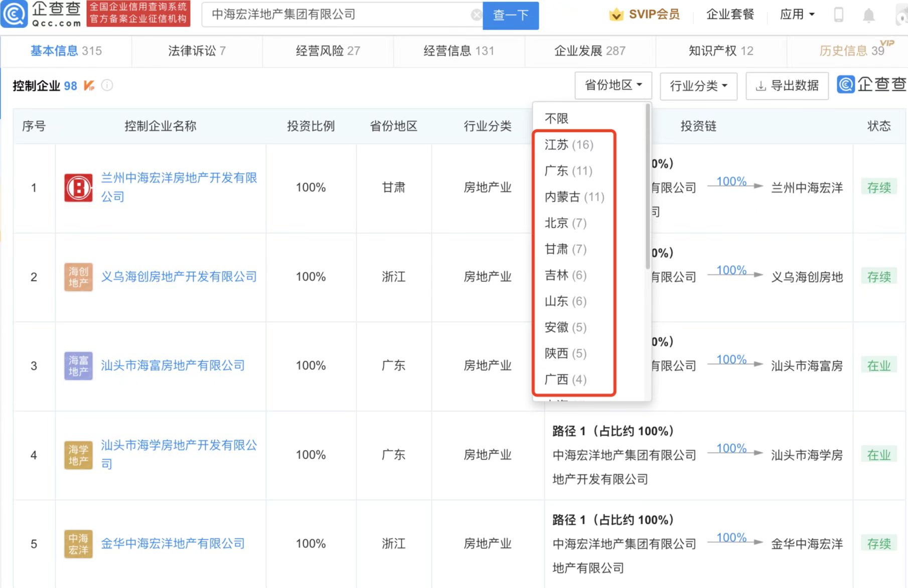Expand the 应用 menu in header
Image resolution: width=908 pixels, height=588 pixels.
pyautogui.click(x=797, y=15)
